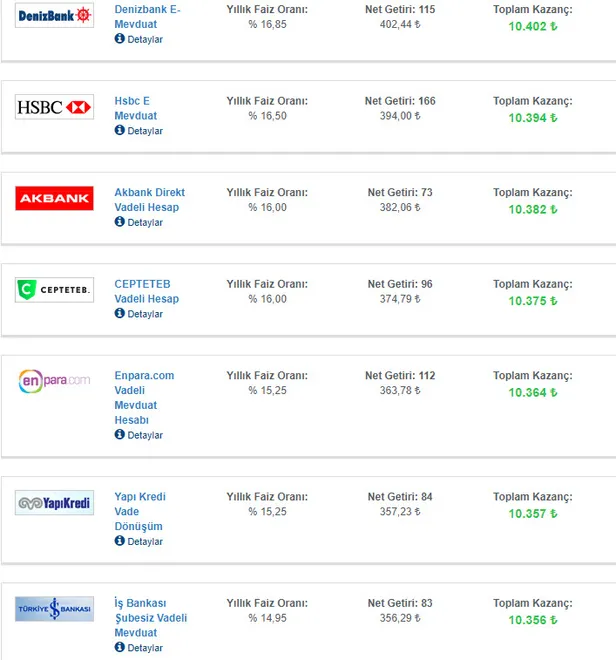Click the Türkiye İş Bankası logo
The image size is (616, 660).
pos(54,609)
